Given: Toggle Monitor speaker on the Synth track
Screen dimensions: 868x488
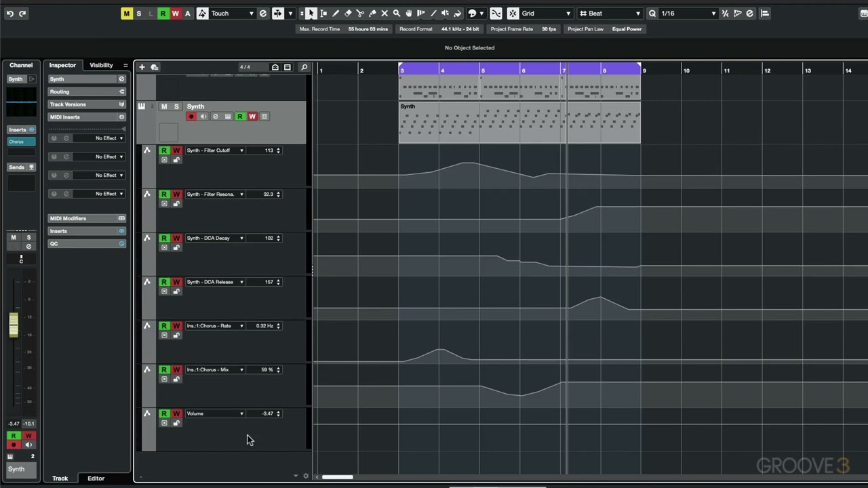Looking at the screenshot, I should tap(203, 117).
